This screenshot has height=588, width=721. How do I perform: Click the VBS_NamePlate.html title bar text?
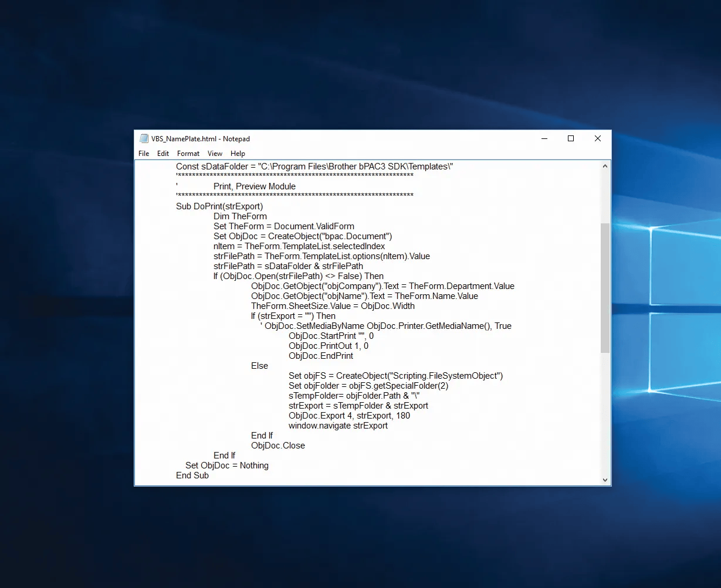201,139
